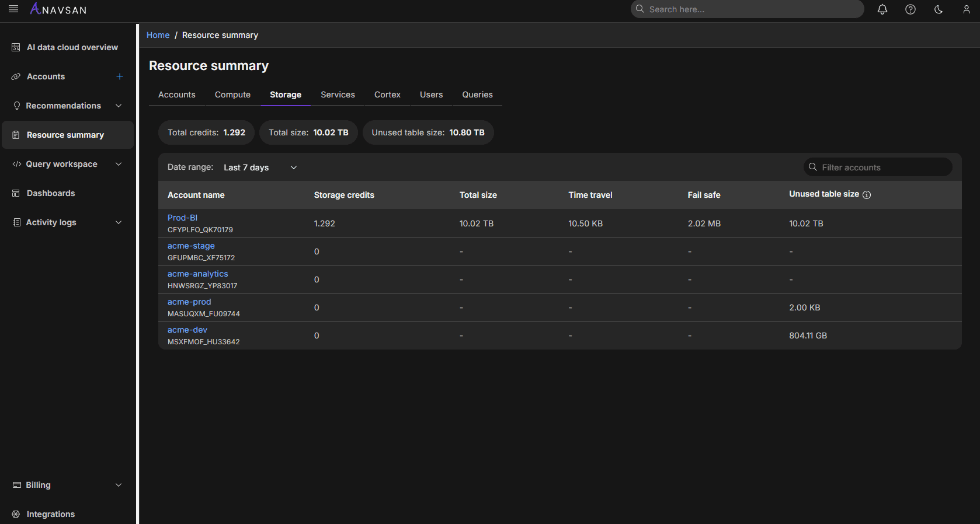This screenshot has width=980, height=524.
Task: Open the acme-stage account link
Action: pos(191,246)
